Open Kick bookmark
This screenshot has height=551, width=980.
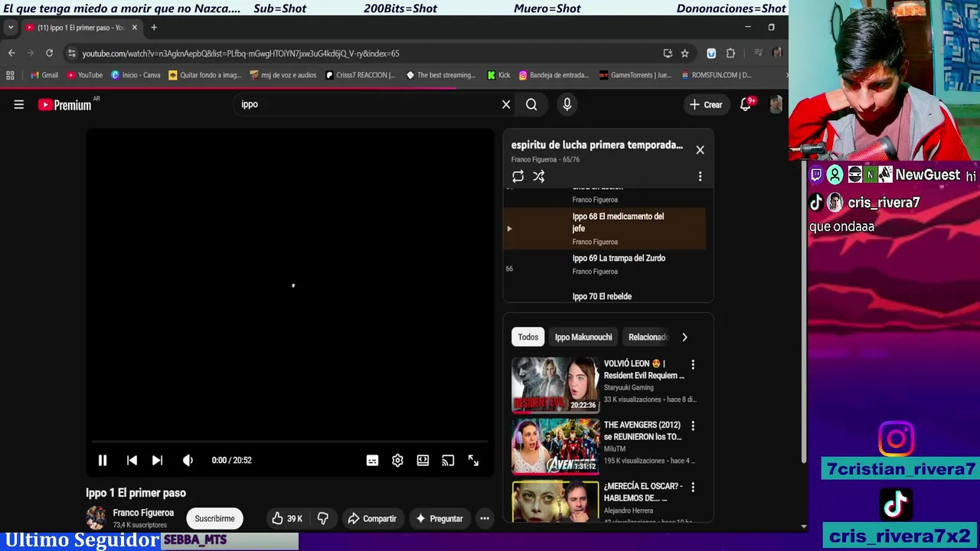coord(498,75)
